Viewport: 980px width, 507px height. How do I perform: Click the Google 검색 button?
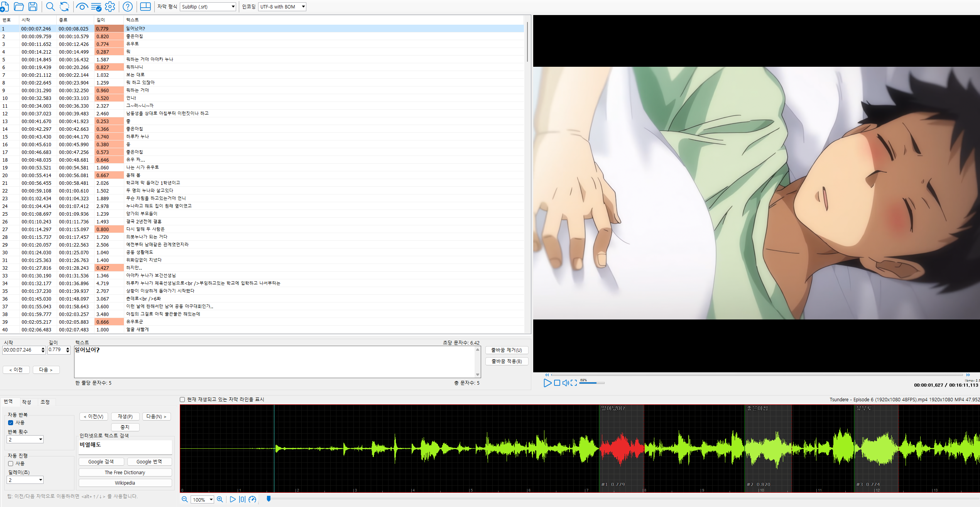[101, 461]
